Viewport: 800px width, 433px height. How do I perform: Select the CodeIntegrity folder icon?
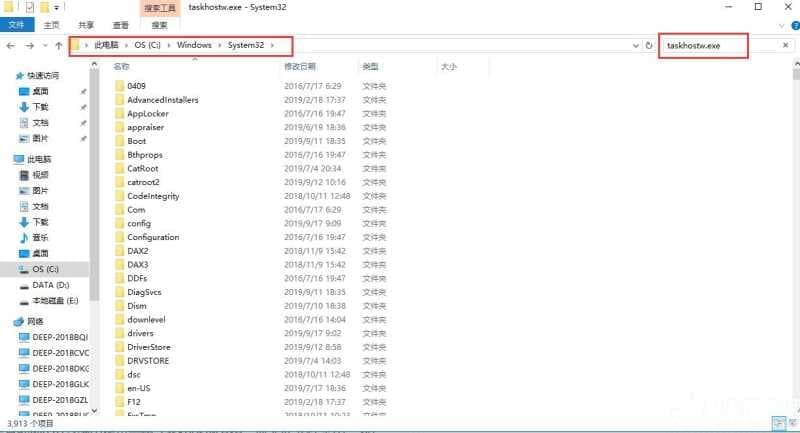119,196
